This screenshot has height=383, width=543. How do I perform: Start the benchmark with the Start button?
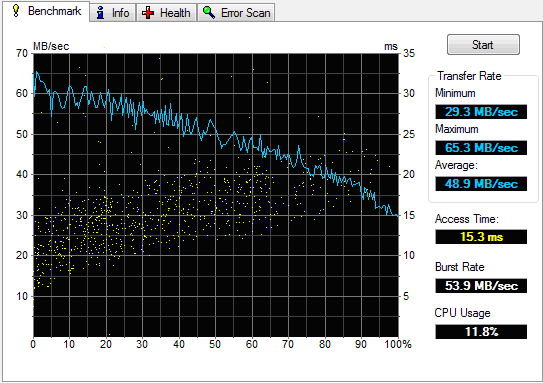[x=483, y=45]
